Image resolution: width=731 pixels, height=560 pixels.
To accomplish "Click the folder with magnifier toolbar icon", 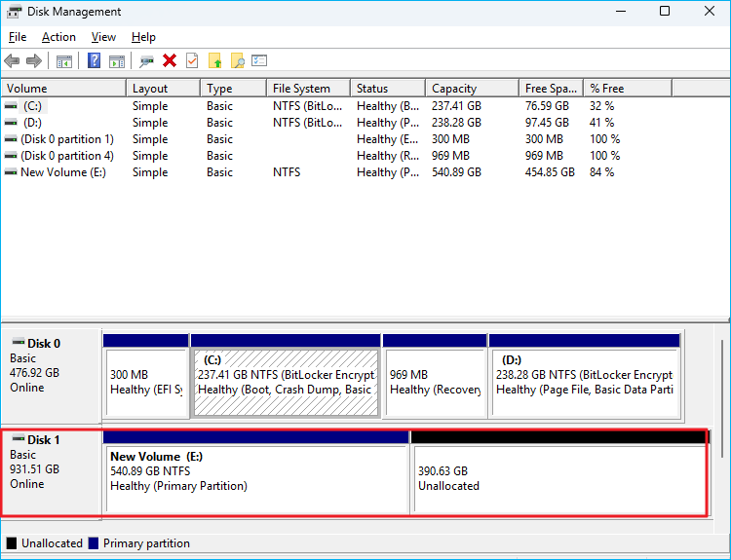I will (x=237, y=61).
